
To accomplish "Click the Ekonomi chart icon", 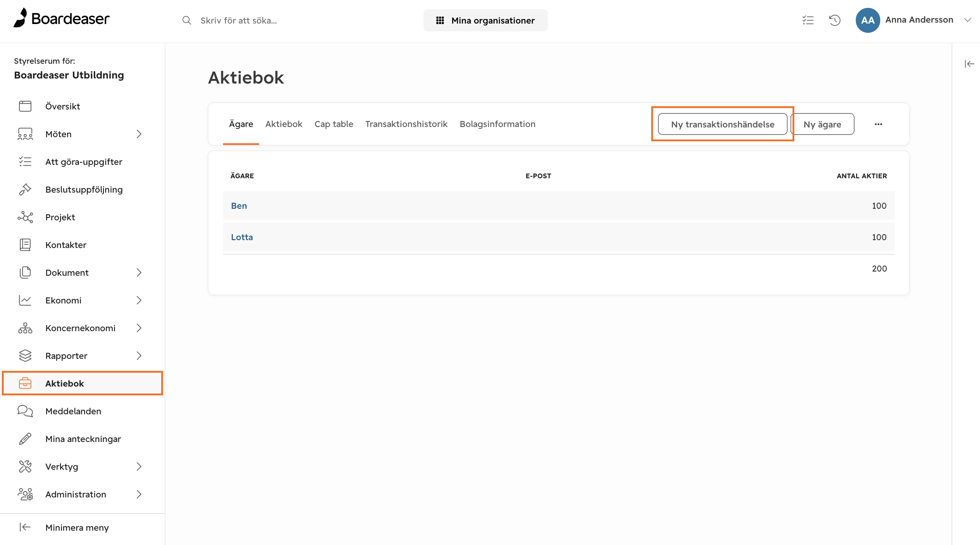I will pyautogui.click(x=25, y=300).
